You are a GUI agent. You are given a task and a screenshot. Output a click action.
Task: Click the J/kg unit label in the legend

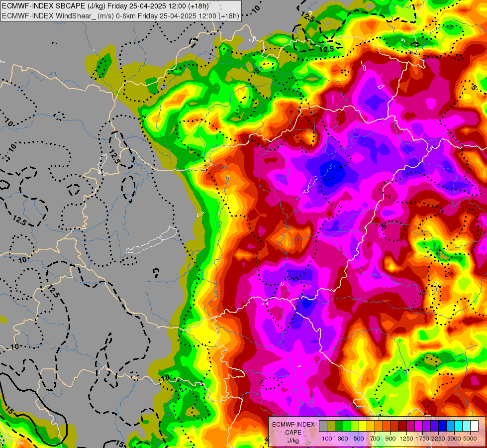tap(293, 441)
